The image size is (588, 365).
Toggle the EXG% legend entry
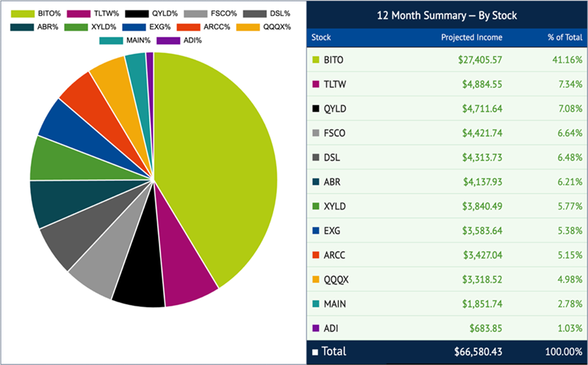146,27
